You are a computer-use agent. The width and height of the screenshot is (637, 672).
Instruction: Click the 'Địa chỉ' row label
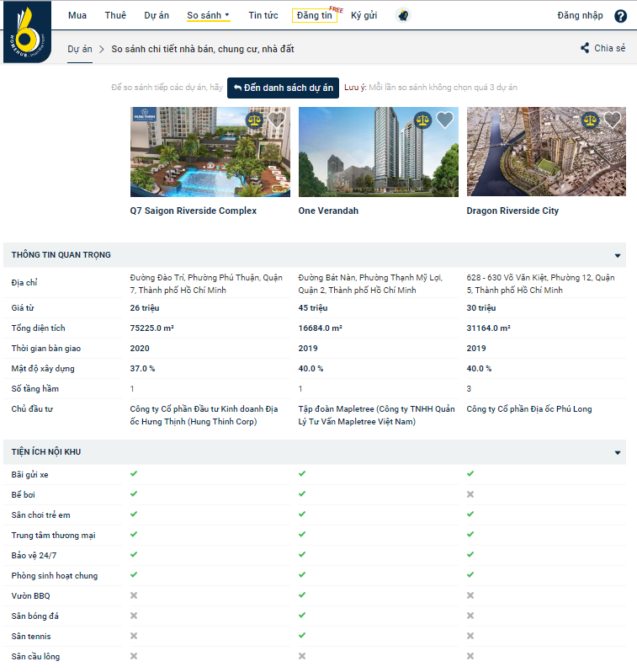point(24,283)
